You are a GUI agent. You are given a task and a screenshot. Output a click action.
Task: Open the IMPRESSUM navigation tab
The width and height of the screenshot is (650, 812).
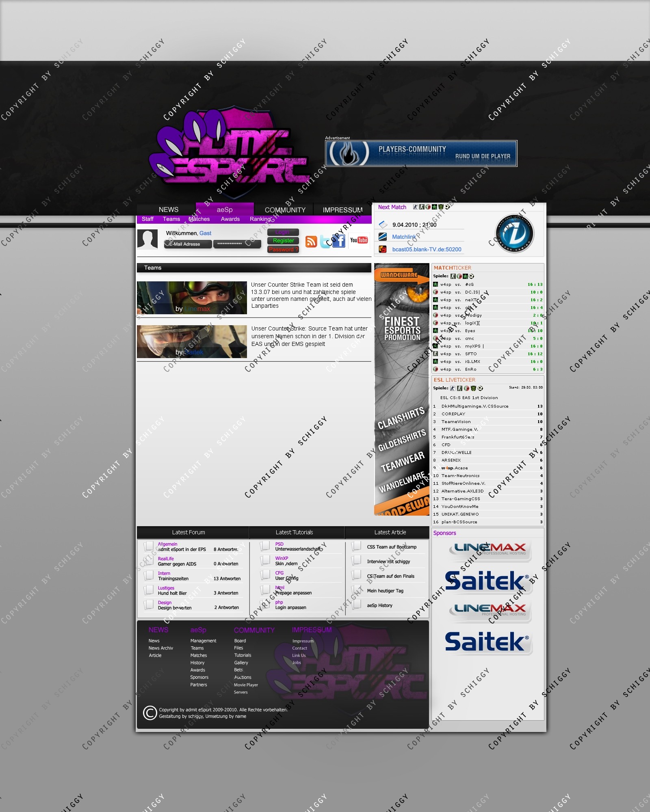pos(342,210)
